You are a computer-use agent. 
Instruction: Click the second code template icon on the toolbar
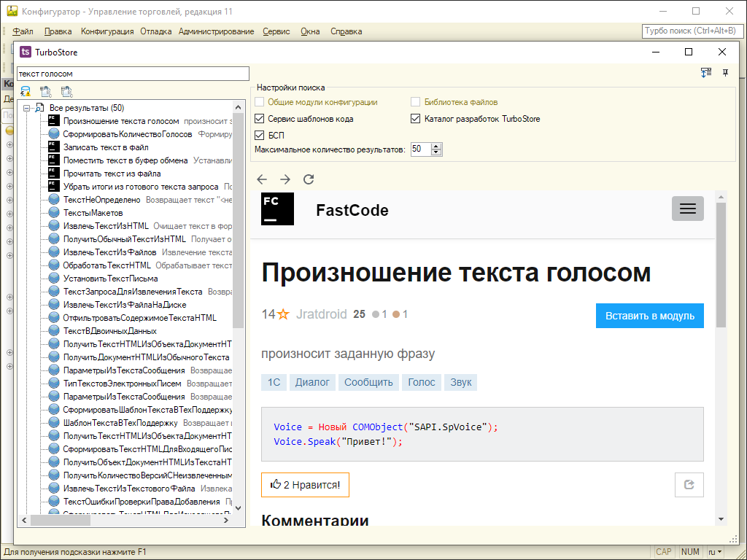click(x=66, y=90)
